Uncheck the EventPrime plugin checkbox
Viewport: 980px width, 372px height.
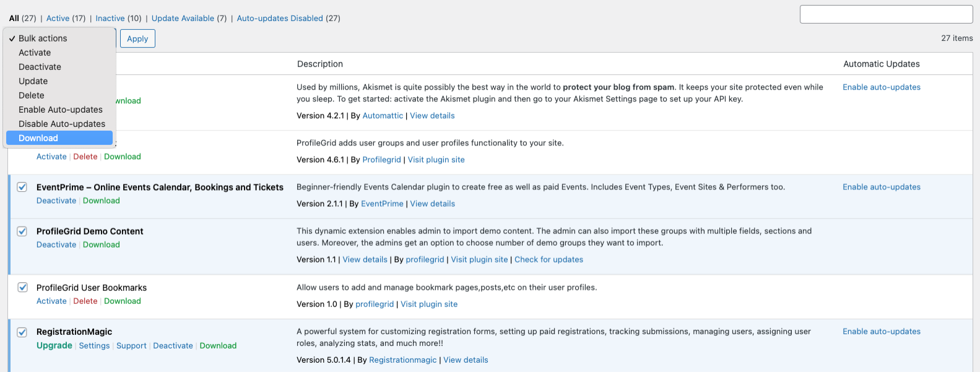(x=22, y=187)
